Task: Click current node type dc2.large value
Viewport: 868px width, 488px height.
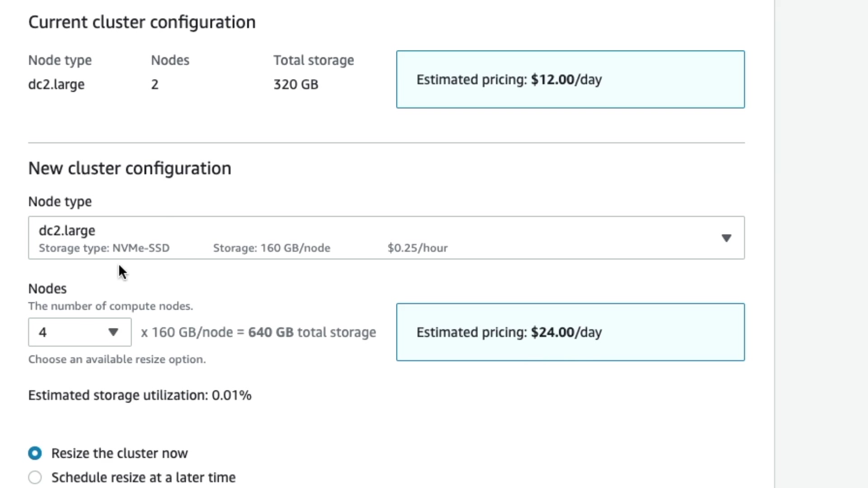Action: coord(56,84)
